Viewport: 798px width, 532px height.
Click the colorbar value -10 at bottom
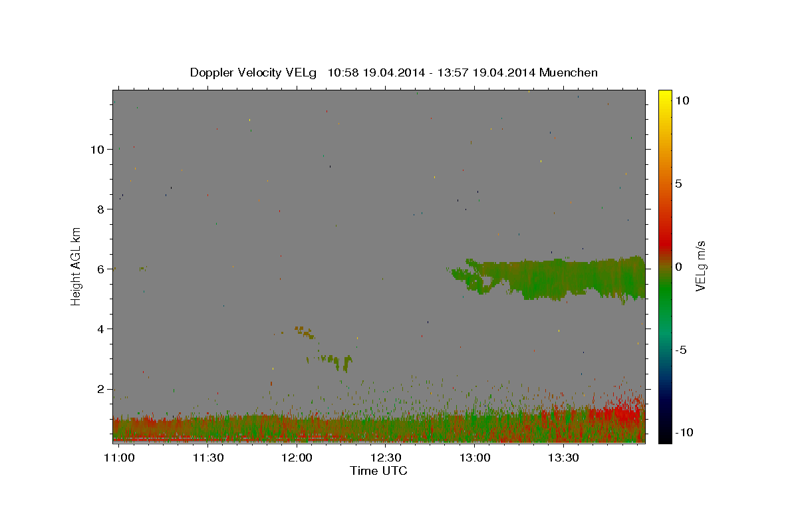[684, 432]
